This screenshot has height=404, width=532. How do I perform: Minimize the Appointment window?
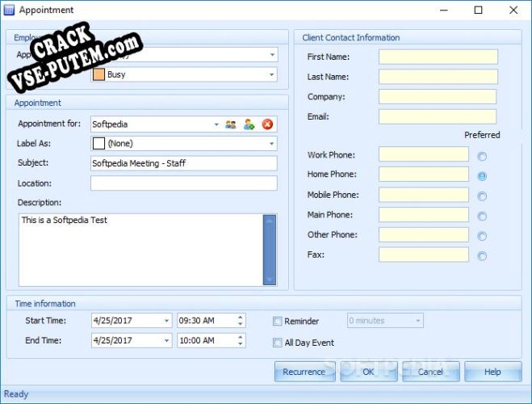(x=443, y=11)
